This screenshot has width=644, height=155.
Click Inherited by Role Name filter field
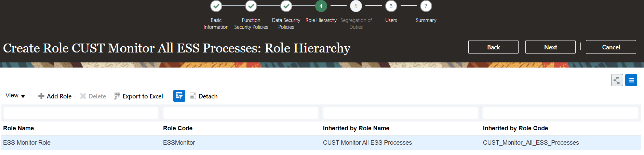coord(401,113)
